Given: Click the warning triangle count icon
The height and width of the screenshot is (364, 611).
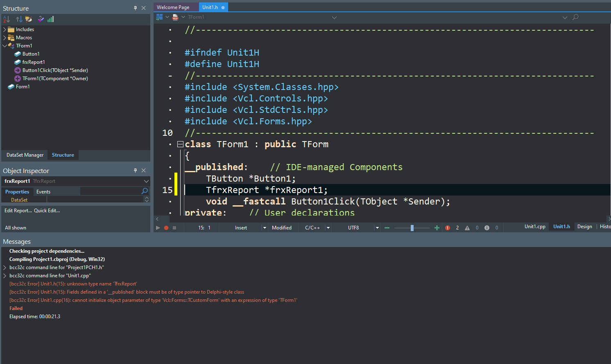Looking at the screenshot, I should click(467, 228).
